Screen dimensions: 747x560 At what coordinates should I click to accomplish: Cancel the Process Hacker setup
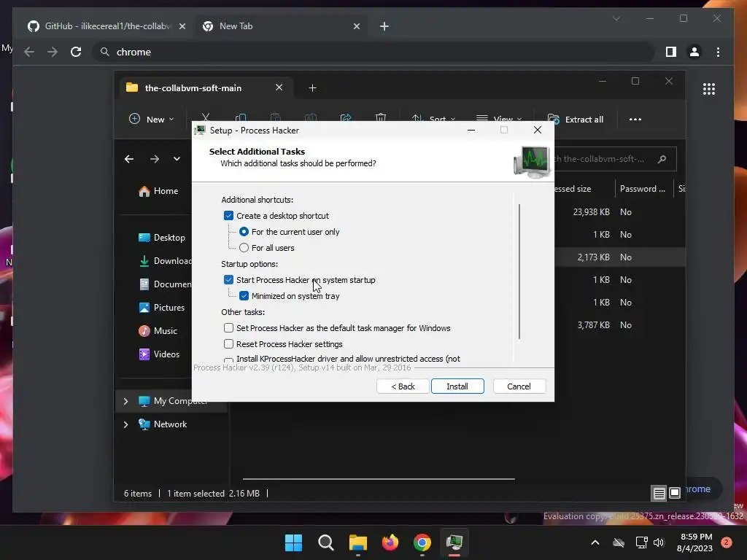pos(519,386)
